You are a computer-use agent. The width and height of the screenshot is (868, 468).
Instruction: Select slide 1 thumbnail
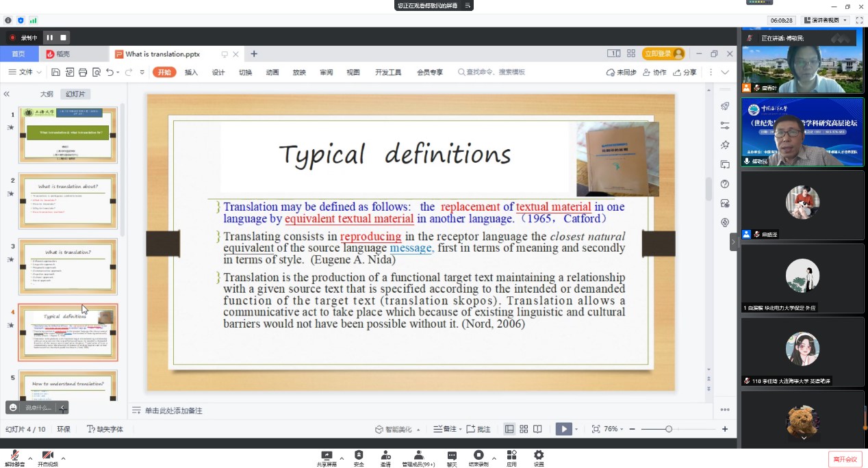tap(68, 135)
